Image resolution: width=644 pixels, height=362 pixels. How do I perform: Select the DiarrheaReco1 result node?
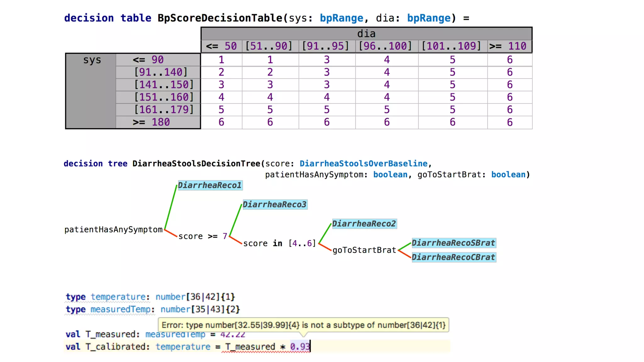tap(210, 185)
